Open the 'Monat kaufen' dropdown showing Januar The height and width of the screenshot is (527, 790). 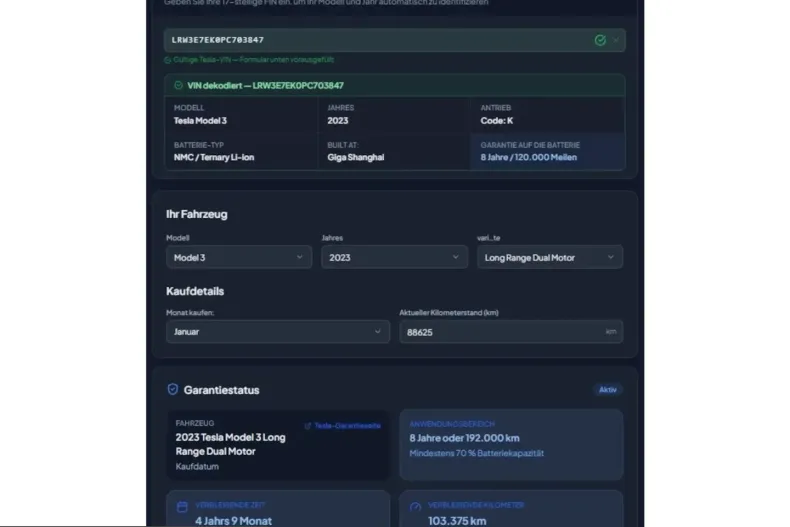click(x=278, y=332)
